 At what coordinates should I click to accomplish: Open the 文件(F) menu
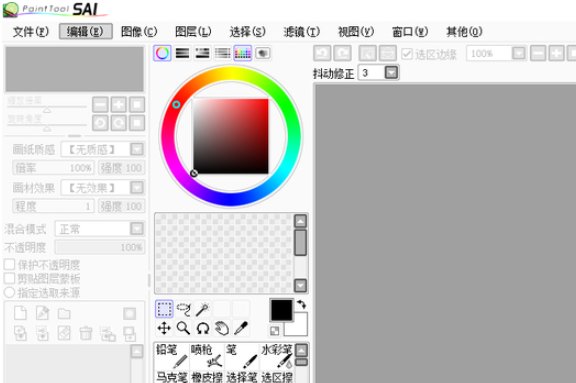coord(31,32)
